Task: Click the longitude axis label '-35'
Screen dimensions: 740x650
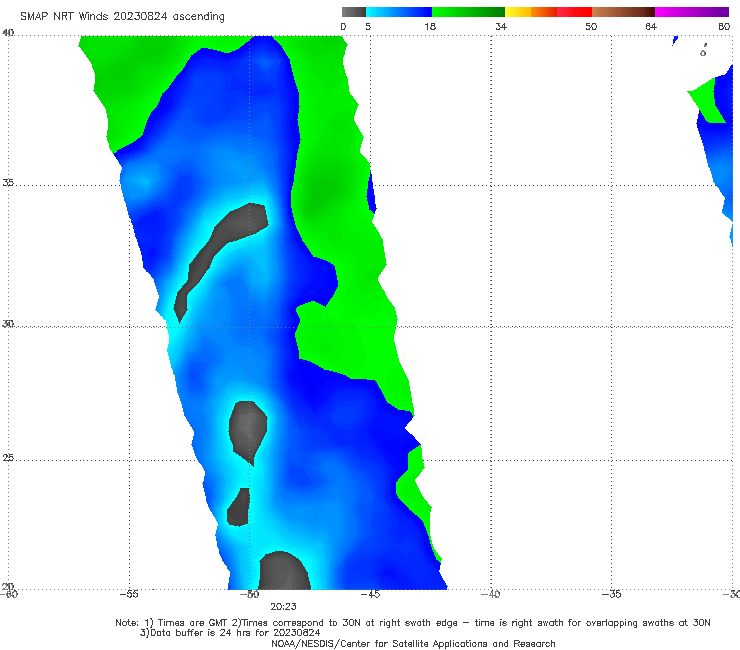Action: click(612, 594)
